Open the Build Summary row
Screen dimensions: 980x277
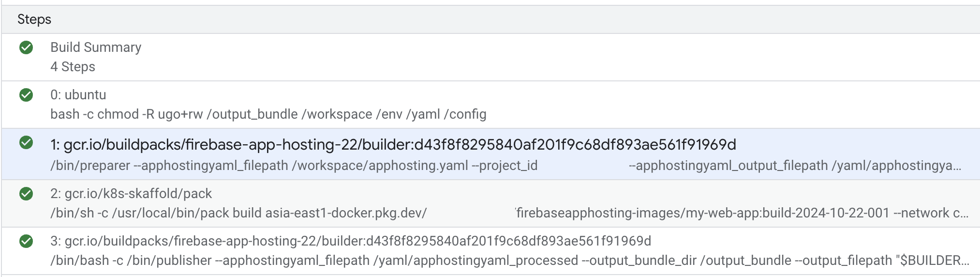96,47
